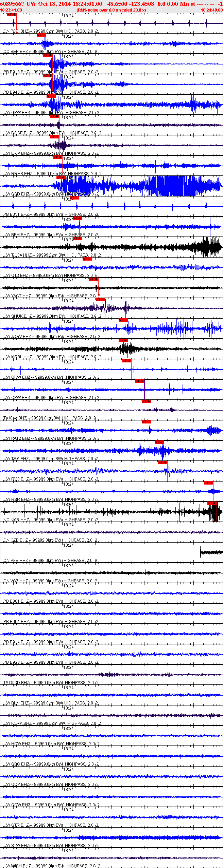Select the red pick flag on PB.B011 EHZ trace
Image resolution: width=223 pixels, height=868 pixels.
coord(74,198)
